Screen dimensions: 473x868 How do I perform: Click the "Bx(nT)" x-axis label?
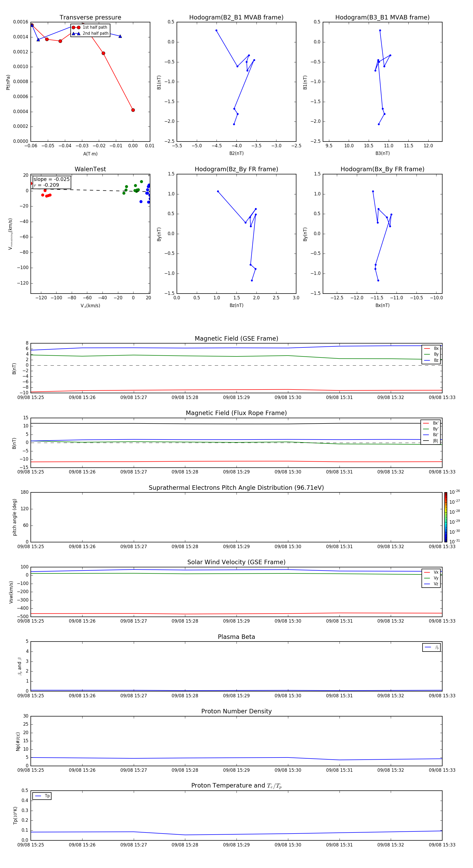click(x=382, y=305)
